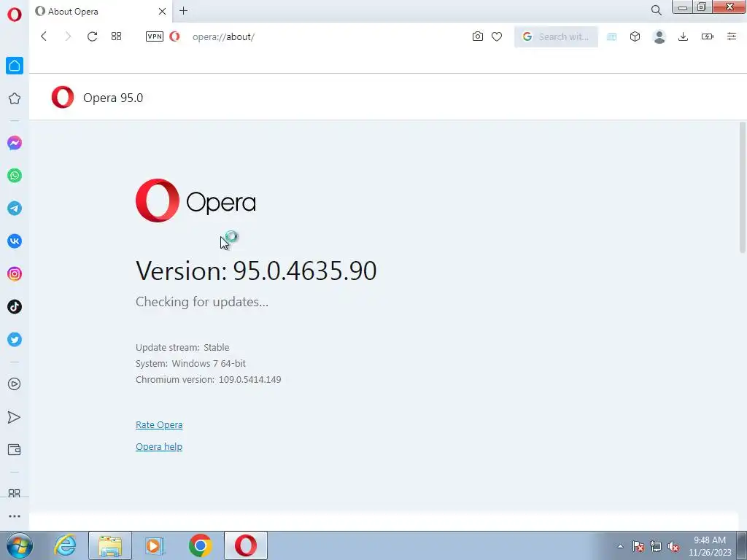This screenshot has height=560, width=747.
Task: Launch Internet Explorer from the taskbar
Action: click(65, 545)
